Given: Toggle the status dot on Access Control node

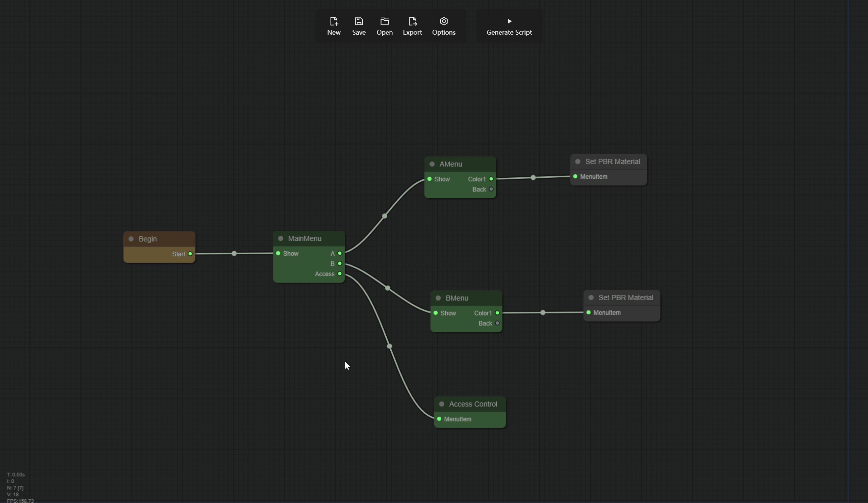Looking at the screenshot, I should click(x=442, y=404).
